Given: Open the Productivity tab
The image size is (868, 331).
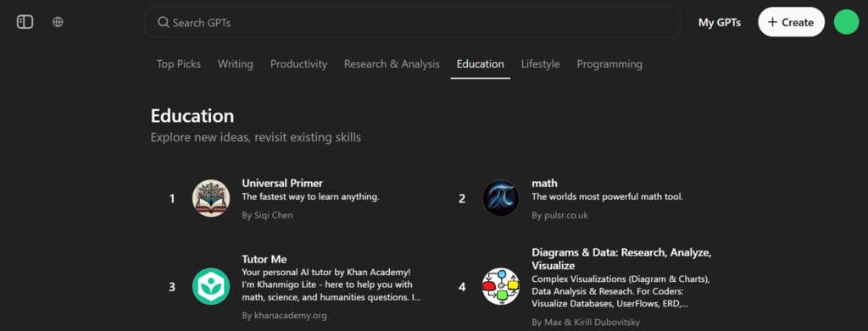Looking at the screenshot, I should tap(299, 64).
